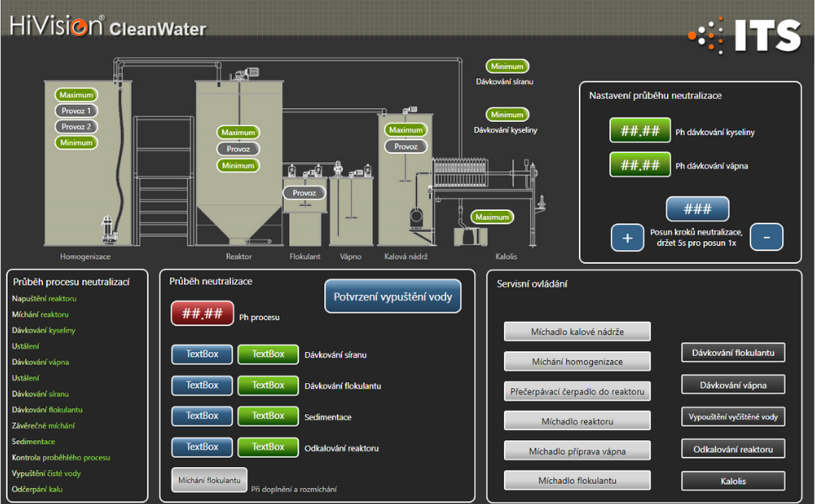Click the red Ph procesu value field
815x504 pixels.
point(202,313)
